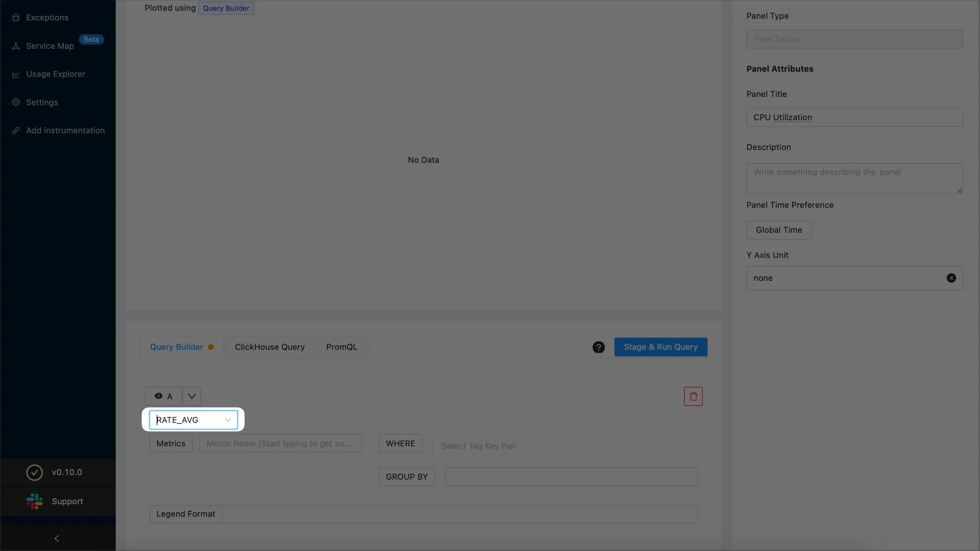The width and height of the screenshot is (980, 551).
Task: Click the Beta badge on Service Map
Action: coord(91,39)
